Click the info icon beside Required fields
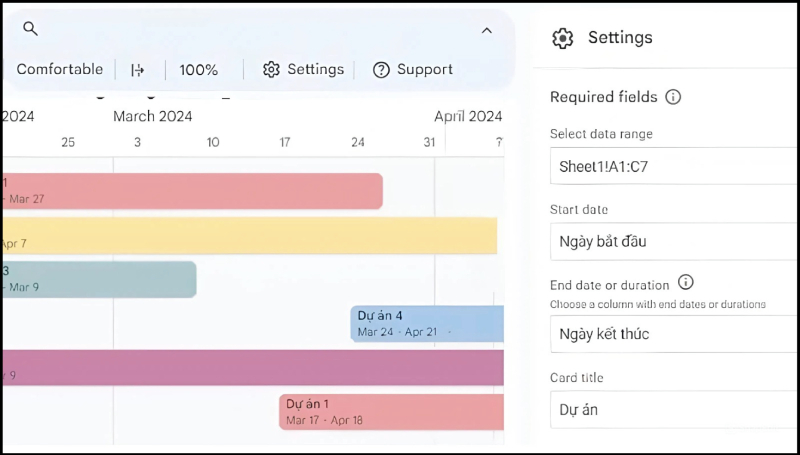Image resolution: width=800 pixels, height=455 pixels. tap(673, 97)
